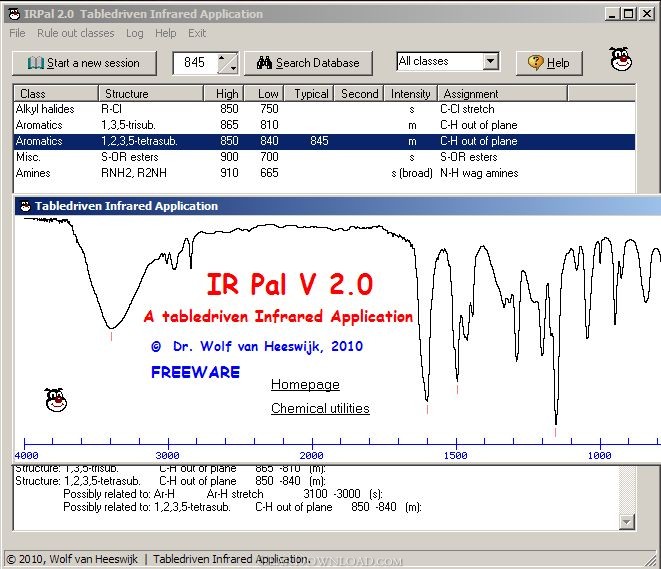This screenshot has height=569, width=661.
Task: Increase wavenumber with spinner up arrow
Action: tap(222, 58)
